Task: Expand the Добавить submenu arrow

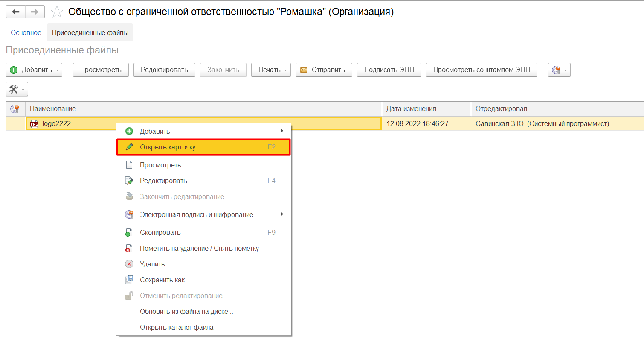Action: coord(281,131)
